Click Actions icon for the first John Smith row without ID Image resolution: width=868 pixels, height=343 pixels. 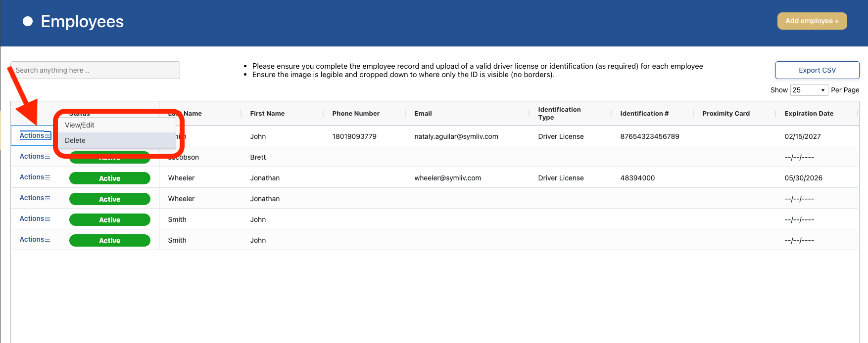(x=48, y=219)
